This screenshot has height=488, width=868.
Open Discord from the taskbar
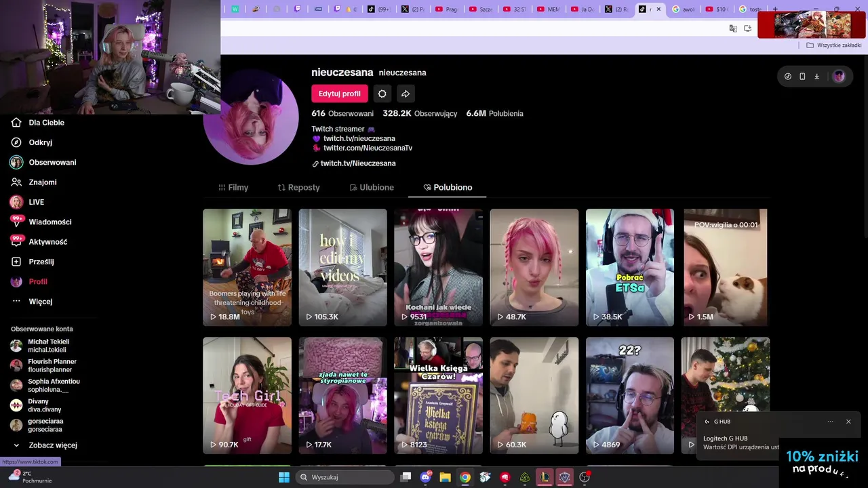click(426, 477)
